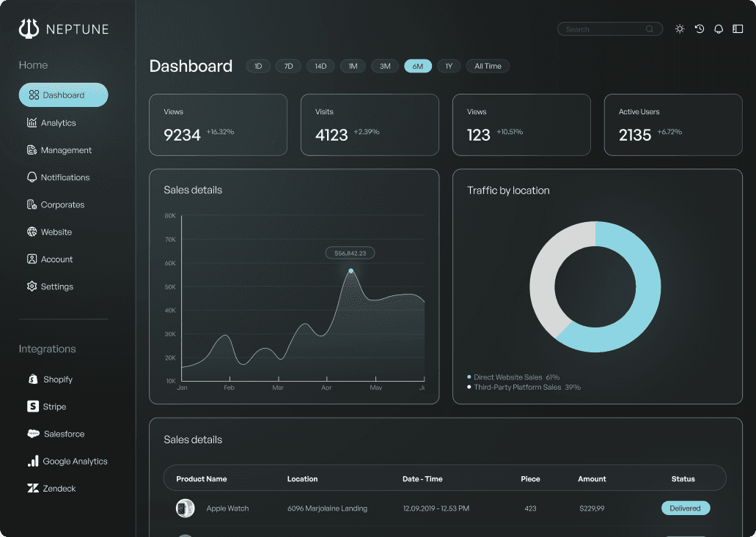
Task: Switch the time range to 1Y
Action: pyautogui.click(x=449, y=66)
